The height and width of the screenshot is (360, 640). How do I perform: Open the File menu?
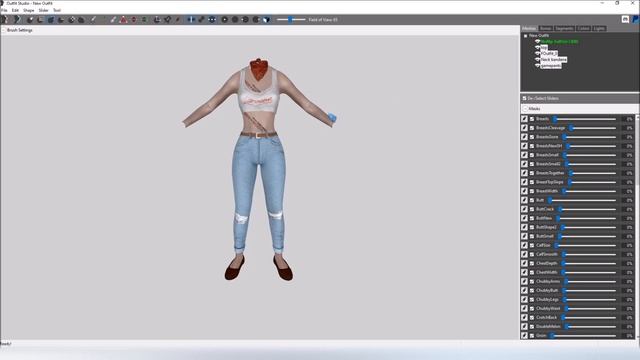pyautogui.click(x=4, y=10)
